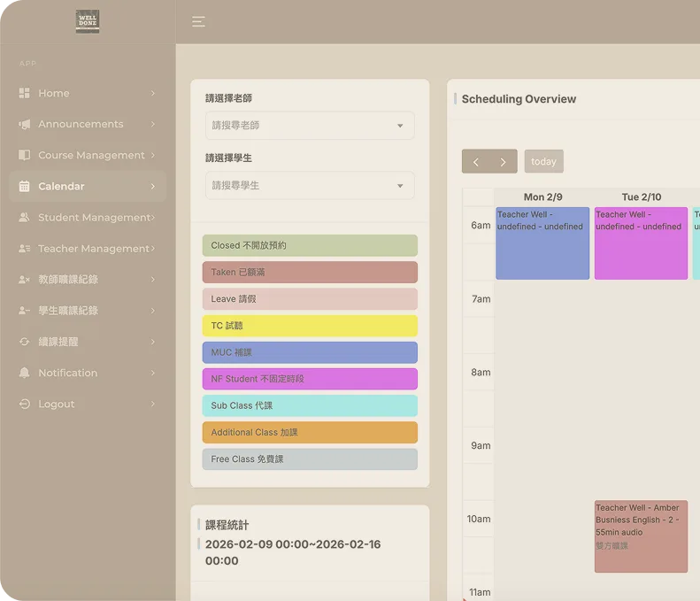Go to next week arrow

tap(504, 162)
